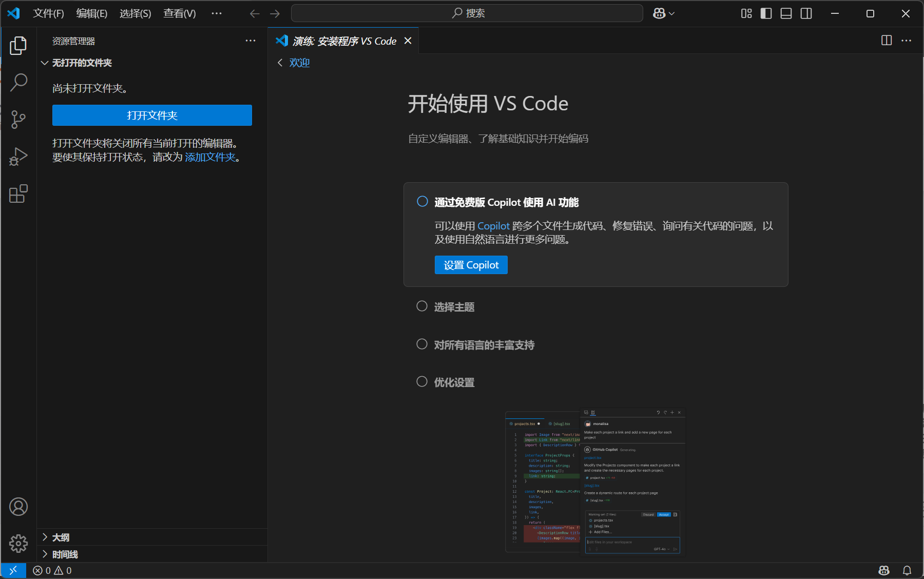The image size is (924, 579).
Task: Open the Search view in activity bar
Action: 18,82
